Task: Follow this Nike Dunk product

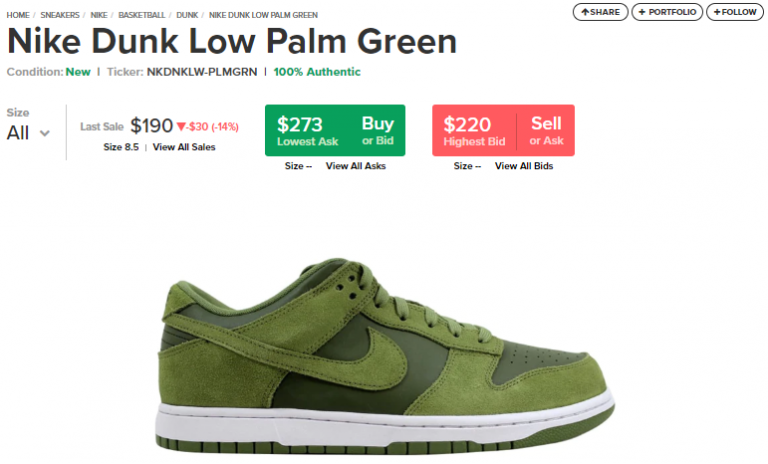Action: click(735, 12)
